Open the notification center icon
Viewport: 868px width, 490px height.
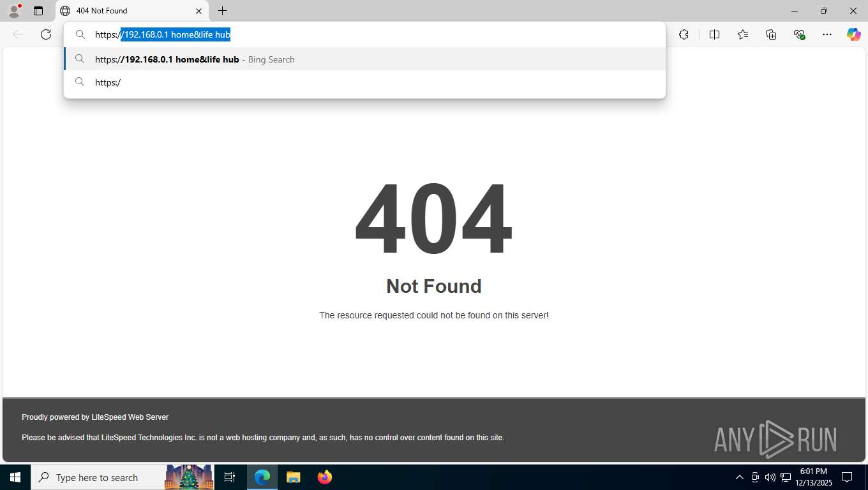point(847,477)
